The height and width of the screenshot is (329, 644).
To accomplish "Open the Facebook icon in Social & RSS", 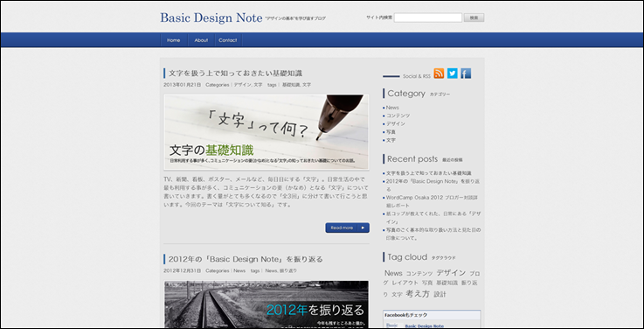I will pyautogui.click(x=466, y=73).
